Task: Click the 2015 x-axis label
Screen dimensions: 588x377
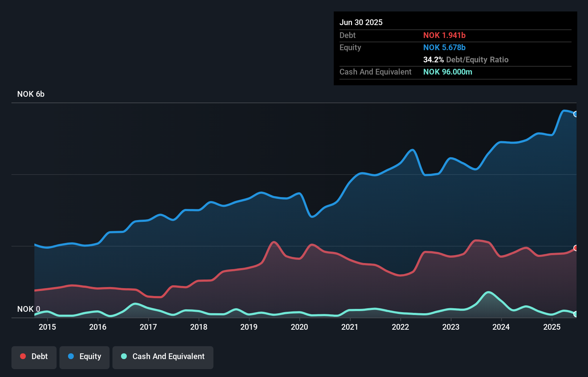Action: 47,327
